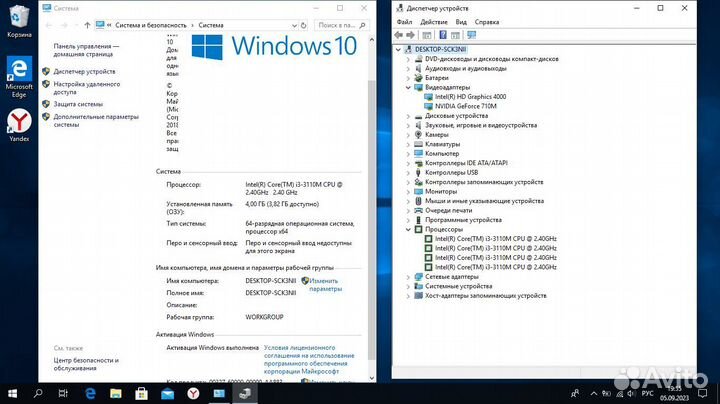Open Дополнительные параметры системы link

96,121
